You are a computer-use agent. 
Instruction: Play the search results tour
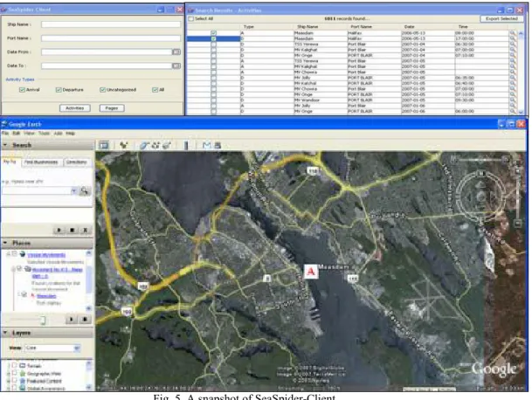(59, 230)
